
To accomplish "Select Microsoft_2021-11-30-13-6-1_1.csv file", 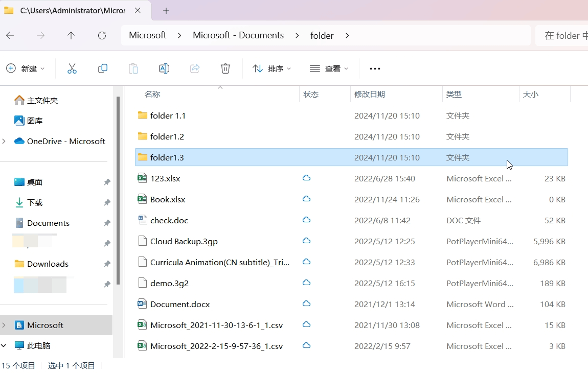I will pos(216,325).
